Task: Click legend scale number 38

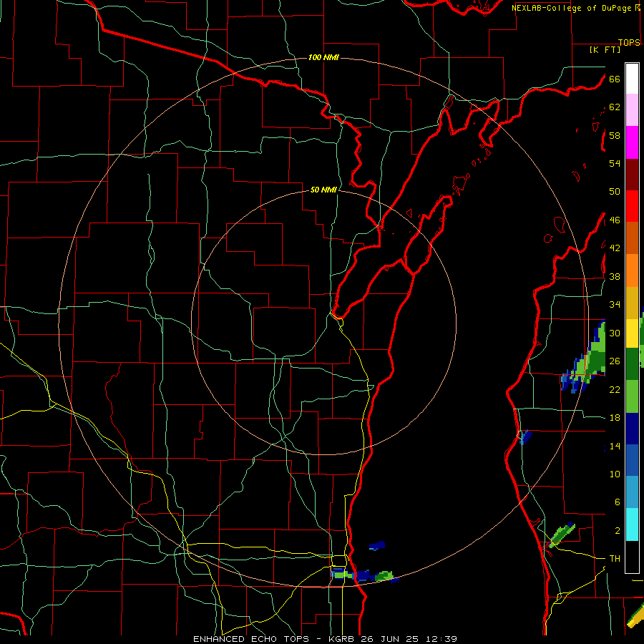Action: click(x=615, y=276)
